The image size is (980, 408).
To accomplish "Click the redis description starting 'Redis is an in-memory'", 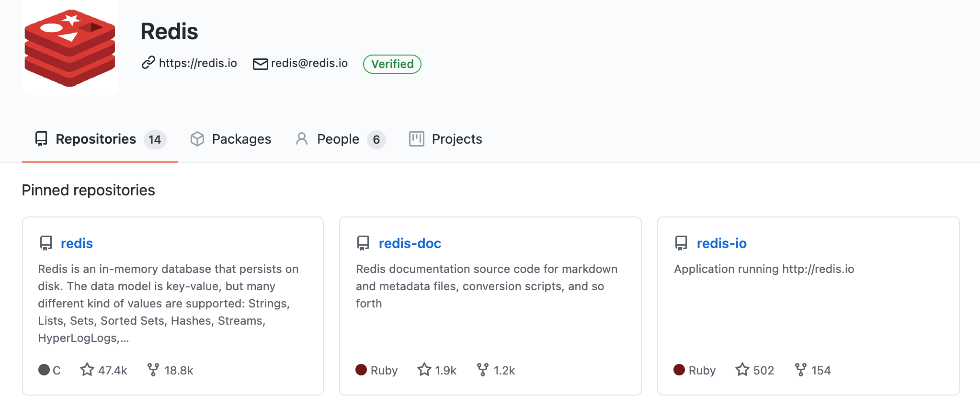I will point(168,304).
